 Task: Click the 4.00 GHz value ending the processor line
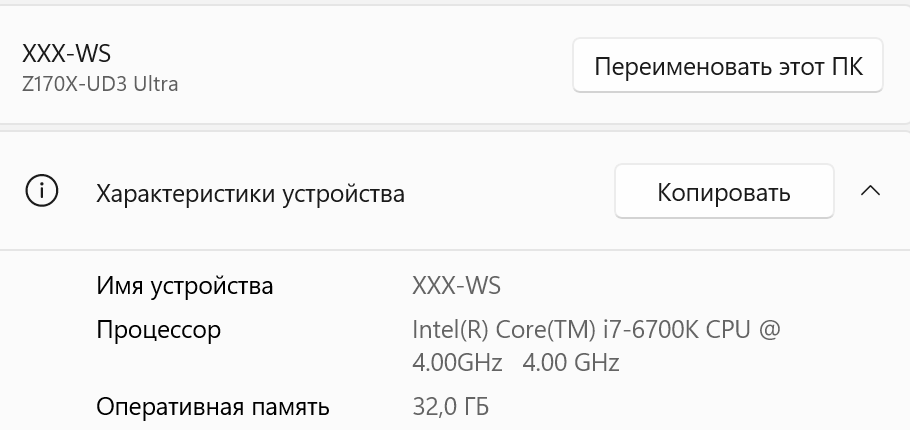571,362
